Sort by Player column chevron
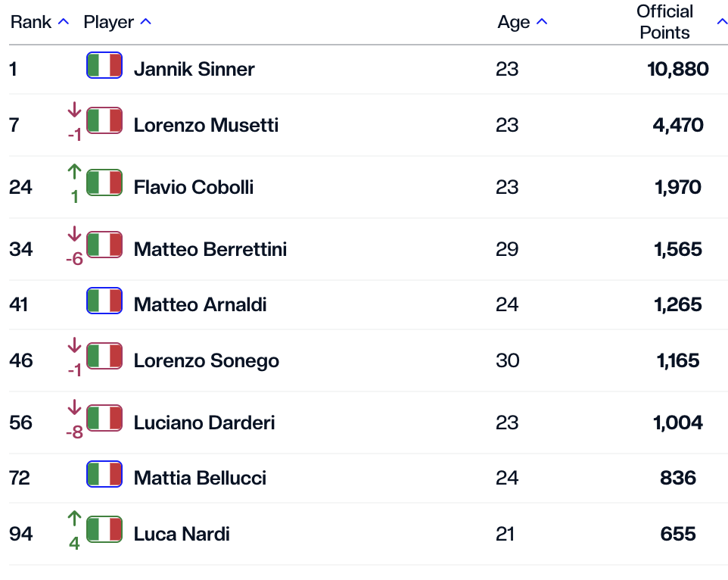728x580 pixels. pos(146,22)
